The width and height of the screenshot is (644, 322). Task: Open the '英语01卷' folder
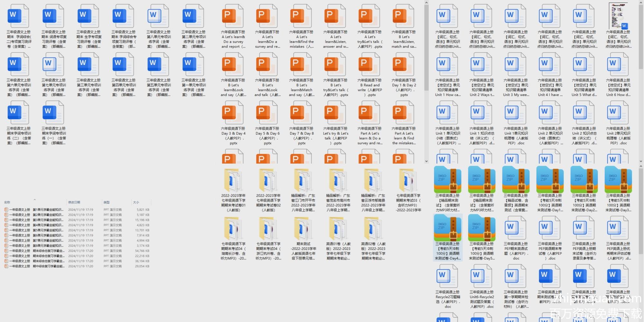(x=338, y=229)
